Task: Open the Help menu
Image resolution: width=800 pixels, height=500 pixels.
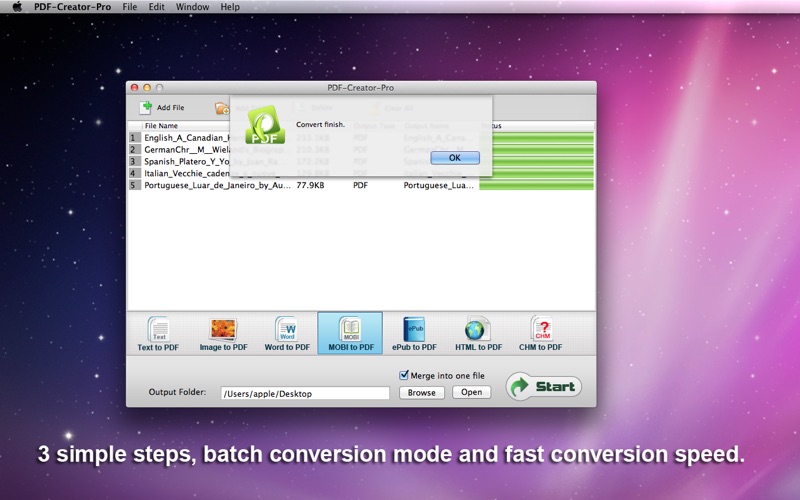Action: coord(230,7)
